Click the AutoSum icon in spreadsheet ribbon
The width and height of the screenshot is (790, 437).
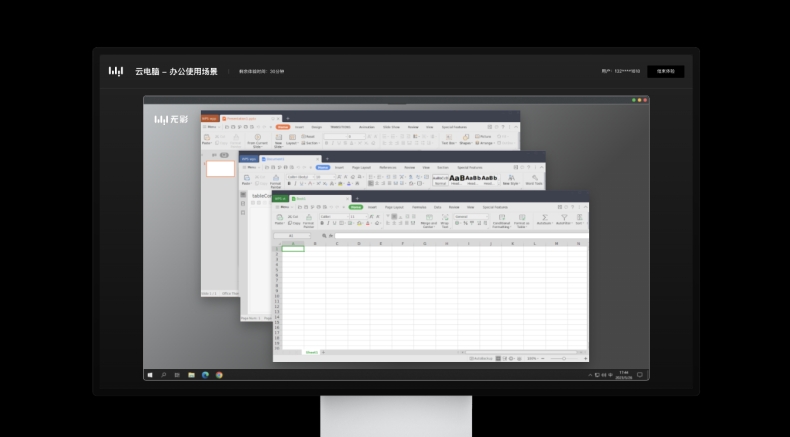coord(544,218)
